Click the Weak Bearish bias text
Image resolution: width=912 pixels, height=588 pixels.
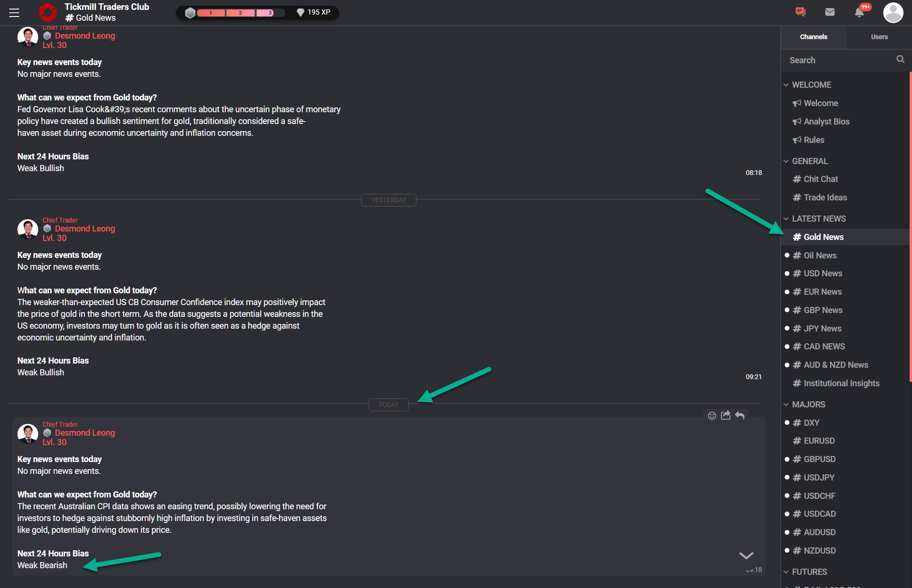click(x=42, y=565)
